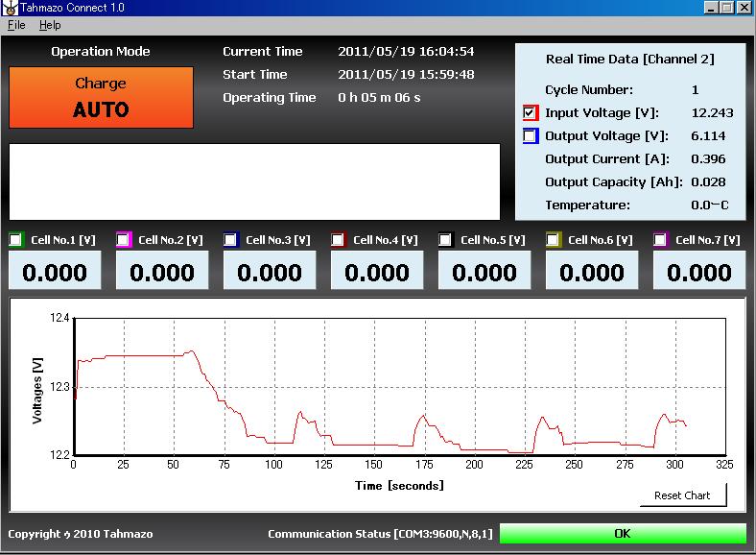Click inside the empty white message box
The width and height of the screenshot is (756, 555).
point(254,182)
